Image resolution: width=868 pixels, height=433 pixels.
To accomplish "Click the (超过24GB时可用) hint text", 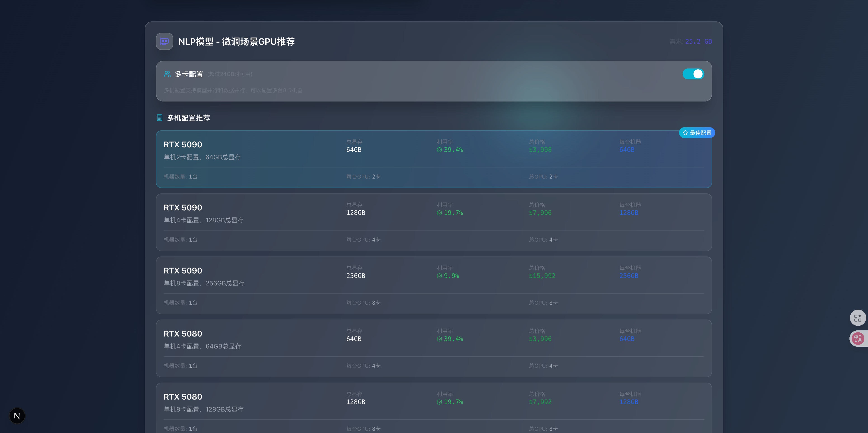I will coord(230,74).
